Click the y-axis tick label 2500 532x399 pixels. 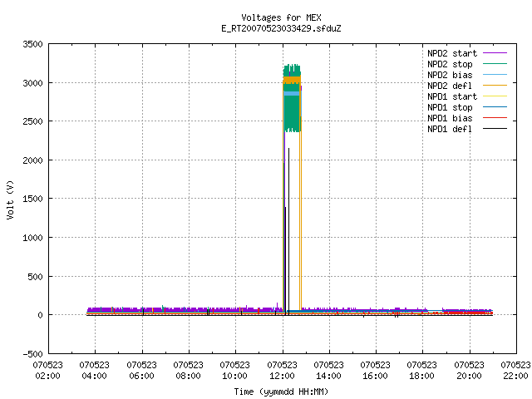tap(33, 121)
